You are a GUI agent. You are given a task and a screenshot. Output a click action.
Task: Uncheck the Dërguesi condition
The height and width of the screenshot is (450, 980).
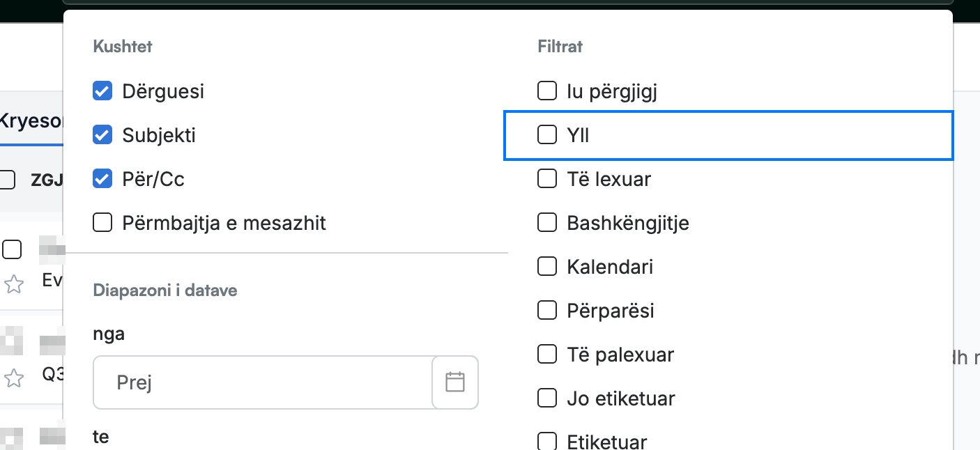click(102, 91)
